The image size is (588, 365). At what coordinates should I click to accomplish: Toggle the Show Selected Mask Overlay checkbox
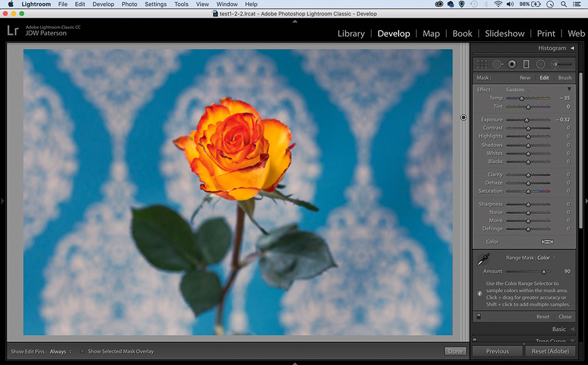coord(82,351)
